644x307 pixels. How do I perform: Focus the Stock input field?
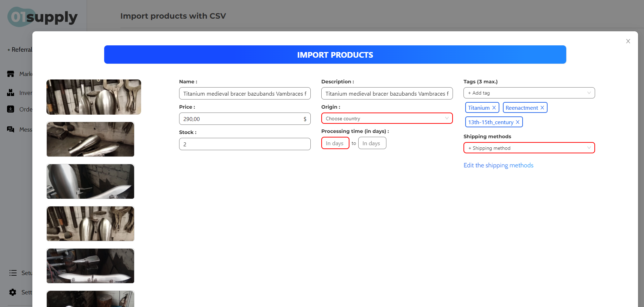tap(245, 144)
